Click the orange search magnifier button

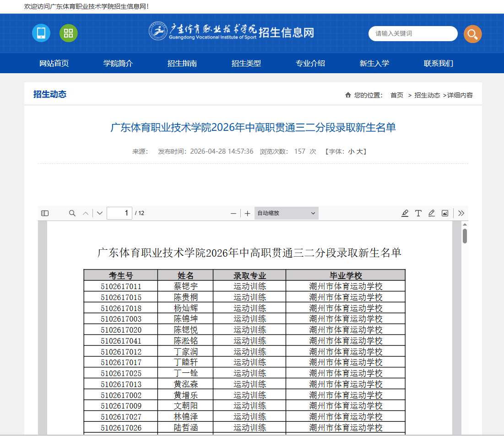pos(472,34)
